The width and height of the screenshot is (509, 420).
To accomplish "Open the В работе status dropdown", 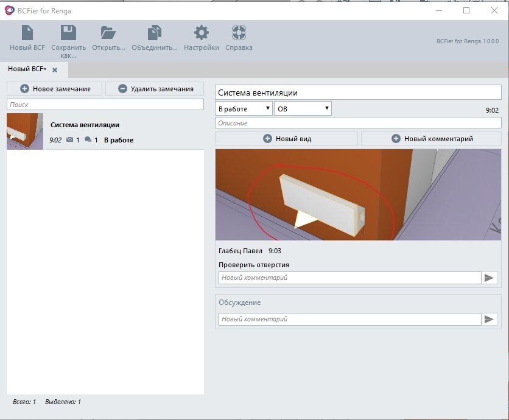I will point(244,109).
